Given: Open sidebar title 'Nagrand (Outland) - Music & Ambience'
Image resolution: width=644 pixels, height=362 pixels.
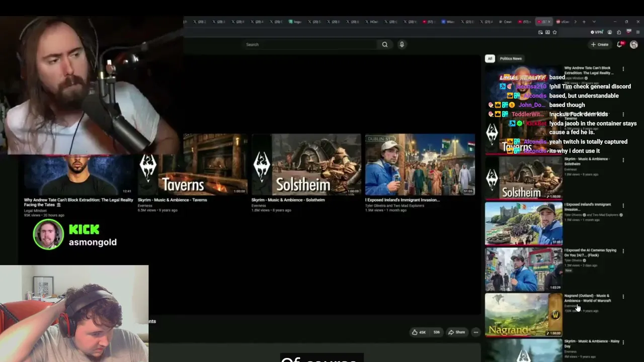Looking at the screenshot, I should click(x=588, y=298).
